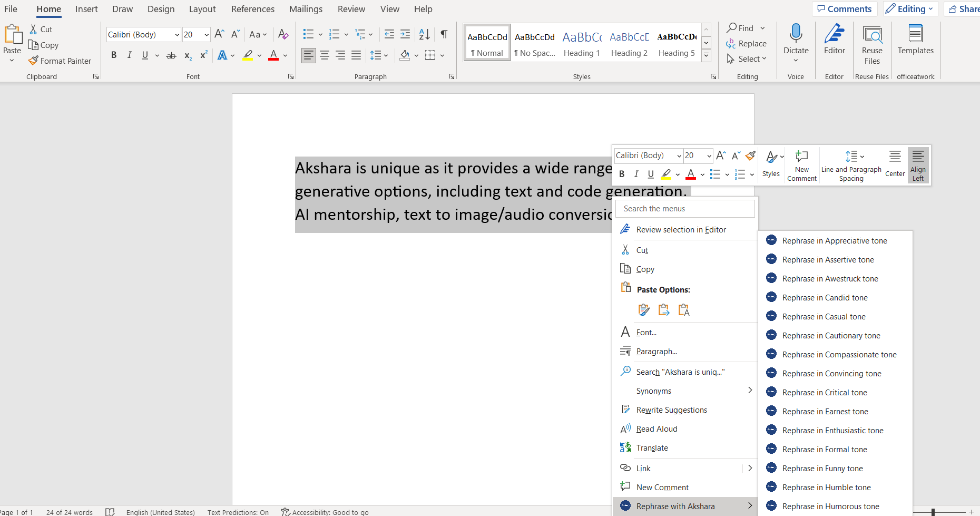Click the Comments button
This screenshot has height=516, width=980.
tap(845, 9)
